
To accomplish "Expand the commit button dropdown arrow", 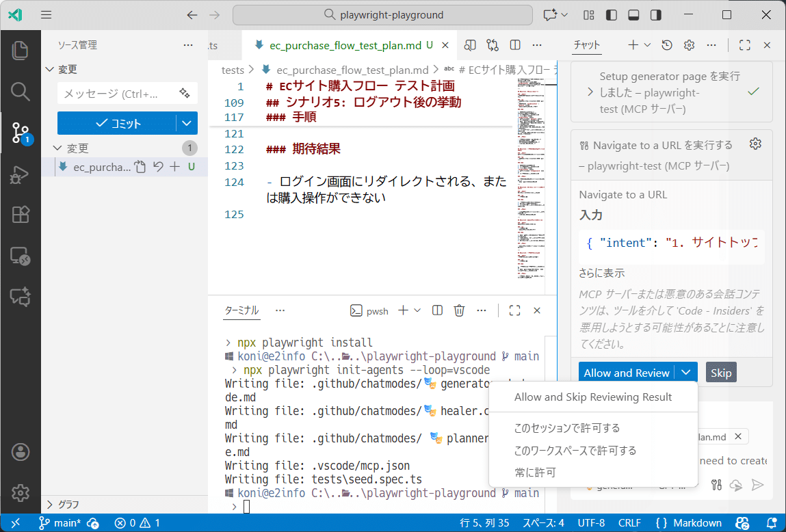I will [187, 123].
